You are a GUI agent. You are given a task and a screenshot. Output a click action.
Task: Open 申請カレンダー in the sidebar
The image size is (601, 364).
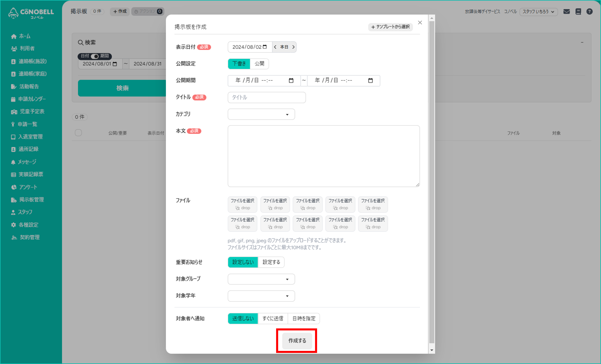pos(28,99)
